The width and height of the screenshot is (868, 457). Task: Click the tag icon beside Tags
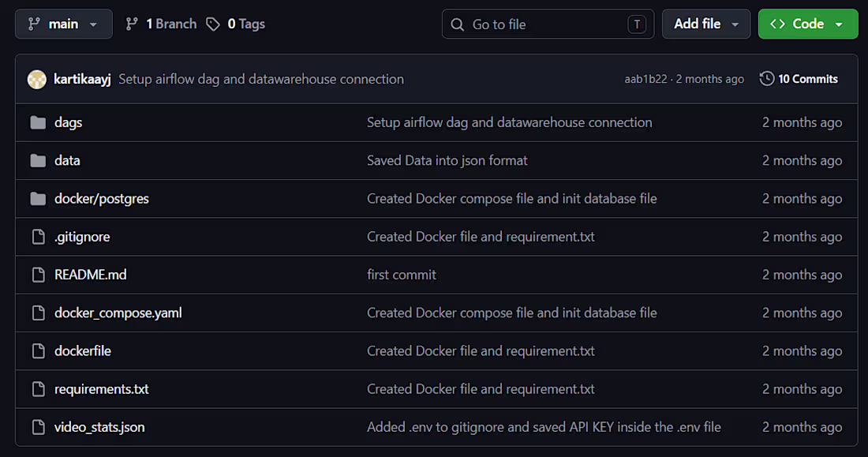pyautogui.click(x=213, y=24)
